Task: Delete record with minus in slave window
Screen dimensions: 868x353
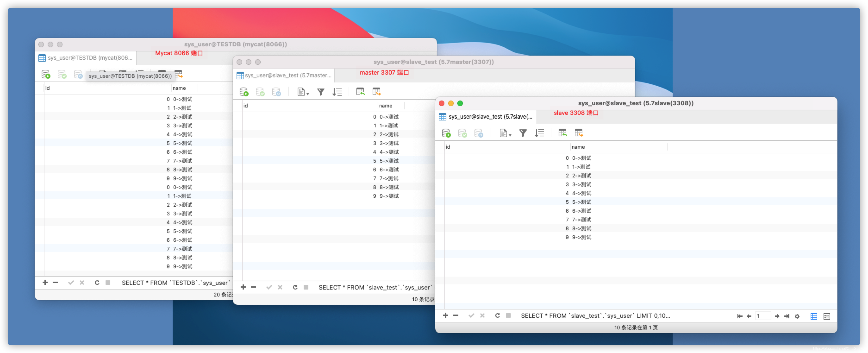Action: click(456, 315)
